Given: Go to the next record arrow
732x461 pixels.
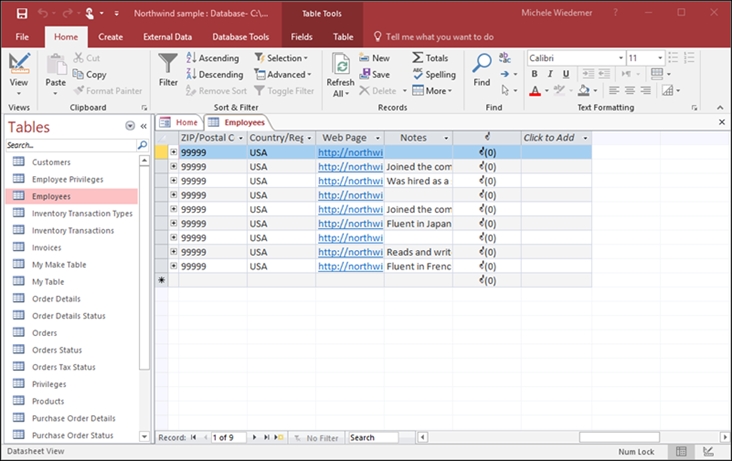Looking at the screenshot, I should coord(254,437).
